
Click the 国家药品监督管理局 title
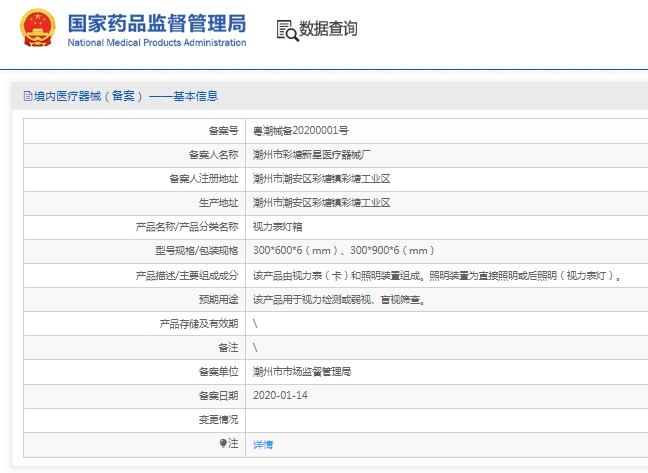tap(157, 23)
